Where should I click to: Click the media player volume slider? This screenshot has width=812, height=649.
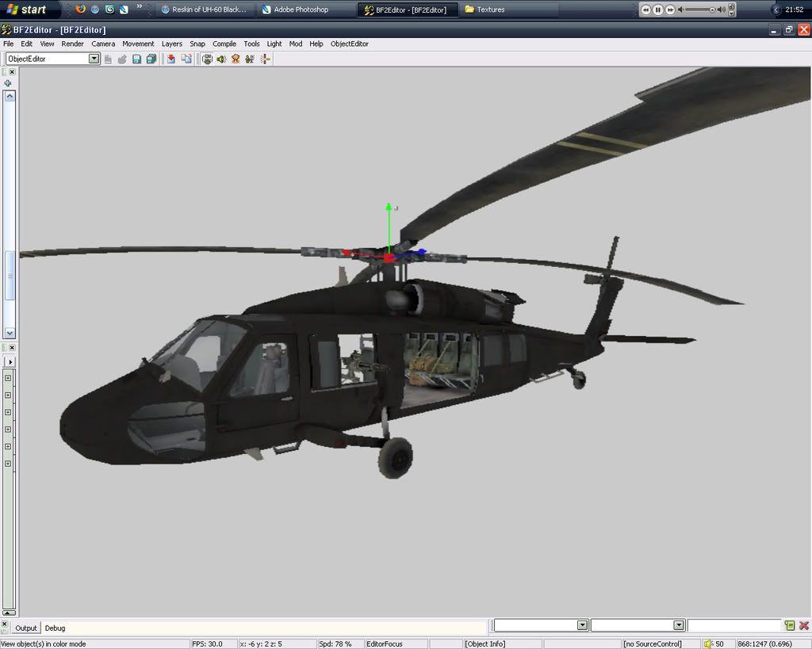click(700, 10)
